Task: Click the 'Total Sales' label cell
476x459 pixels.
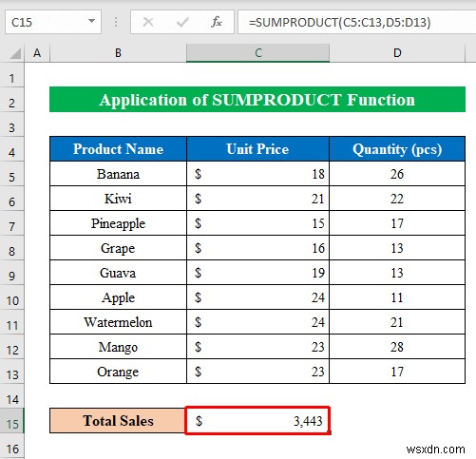Action: (118, 421)
